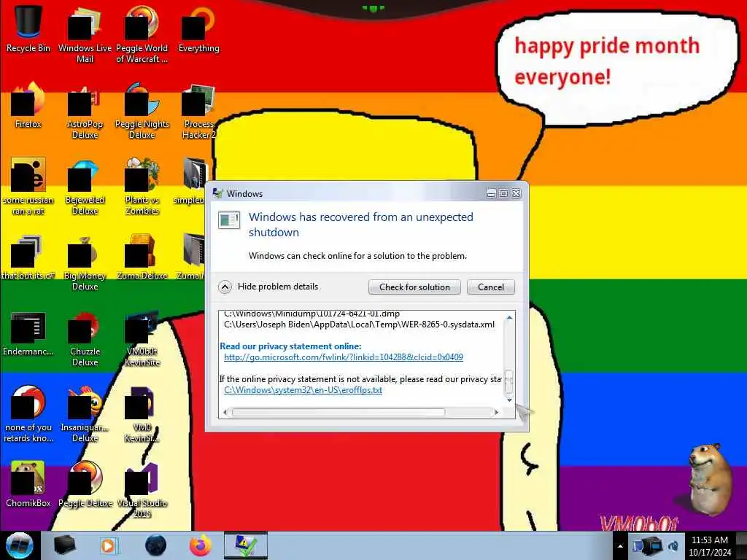Open Plants vs Zombies desktop icon

[142, 187]
